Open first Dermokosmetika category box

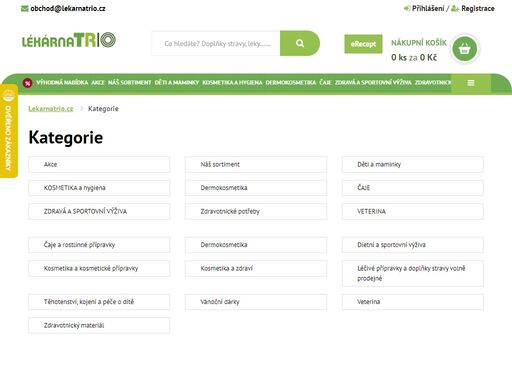(x=256, y=188)
